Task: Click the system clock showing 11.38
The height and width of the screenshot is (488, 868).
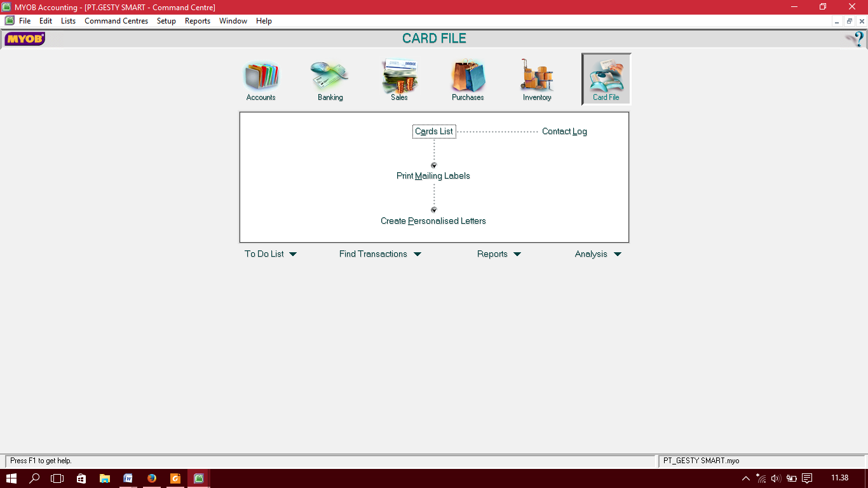Action: pos(839,478)
